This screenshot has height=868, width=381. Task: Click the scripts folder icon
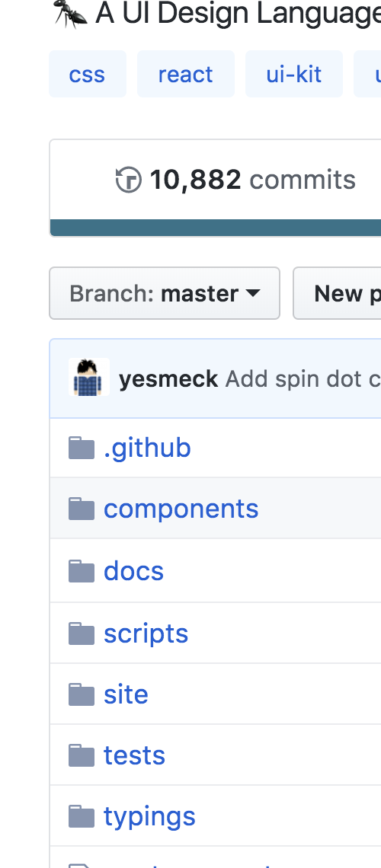click(82, 633)
